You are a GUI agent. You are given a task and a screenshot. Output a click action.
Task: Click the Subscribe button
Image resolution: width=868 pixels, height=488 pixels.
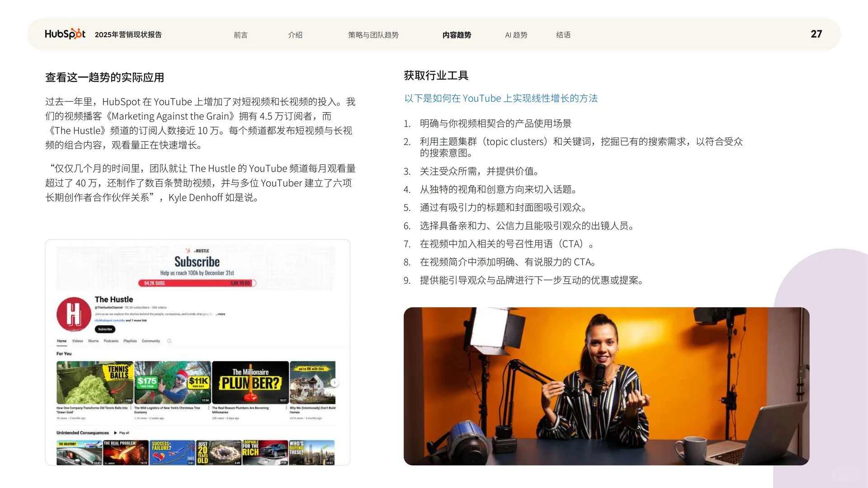coord(105,329)
